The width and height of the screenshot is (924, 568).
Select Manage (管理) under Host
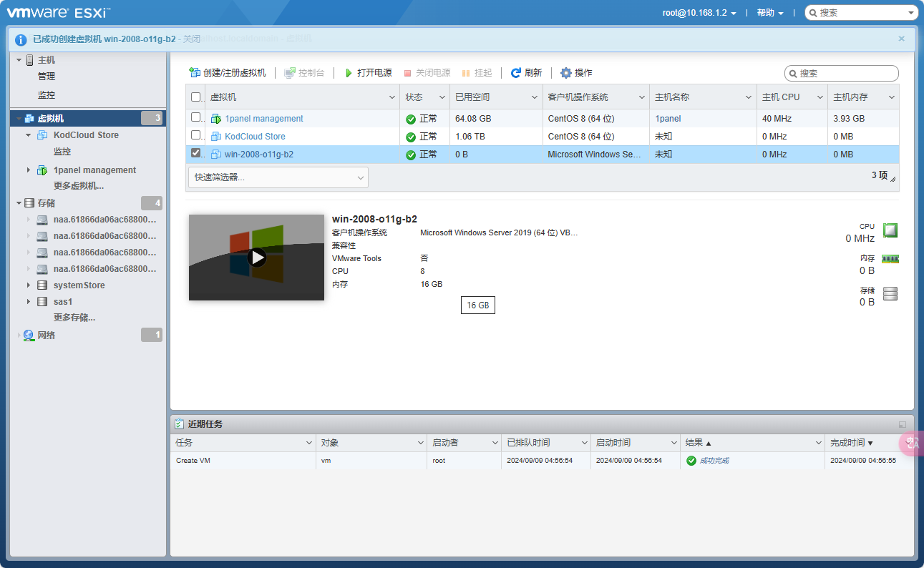pos(47,77)
